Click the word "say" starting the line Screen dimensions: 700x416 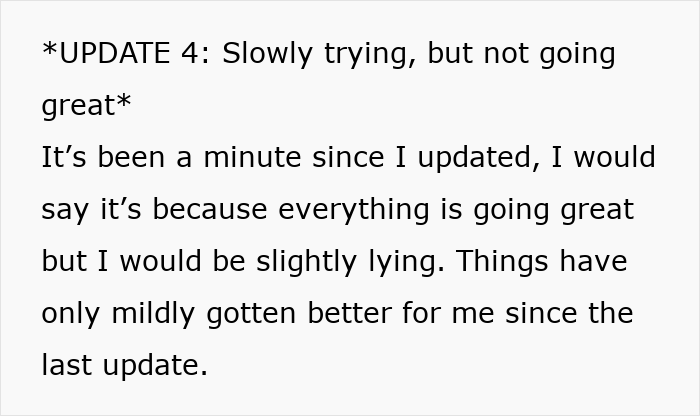(62, 212)
